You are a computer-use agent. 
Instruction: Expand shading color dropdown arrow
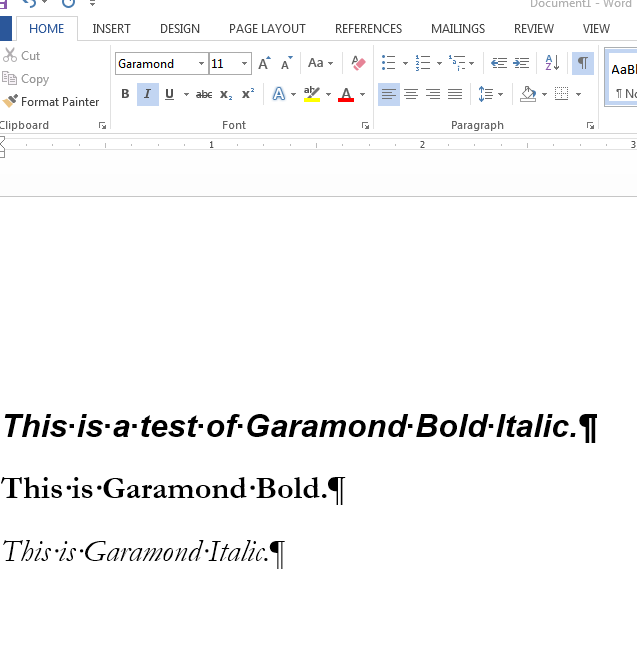click(x=544, y=94)
